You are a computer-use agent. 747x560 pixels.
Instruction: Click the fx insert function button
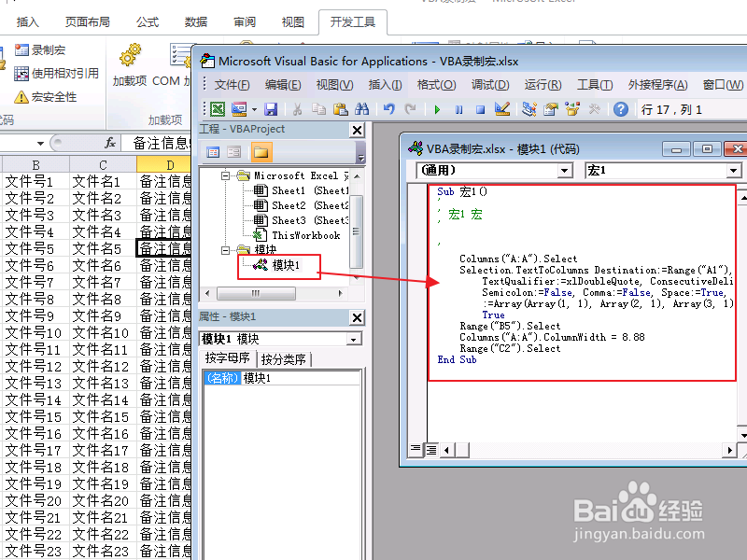pyautogui.click(x=110, y=143)
